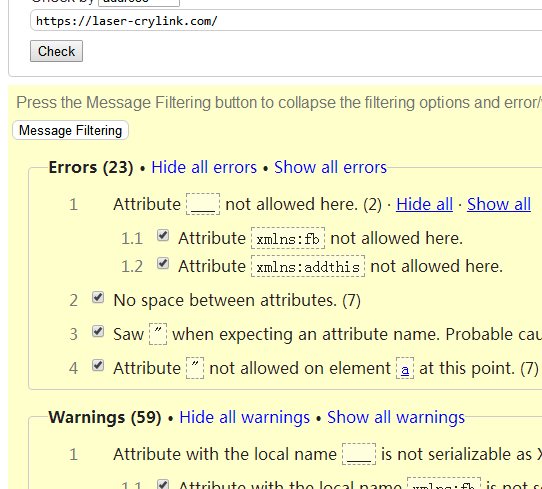This screenshot has width=542, height=489.
Task: Click 'Attribute ___ not allowed here. (2)' text
Action: pos(247,204)
